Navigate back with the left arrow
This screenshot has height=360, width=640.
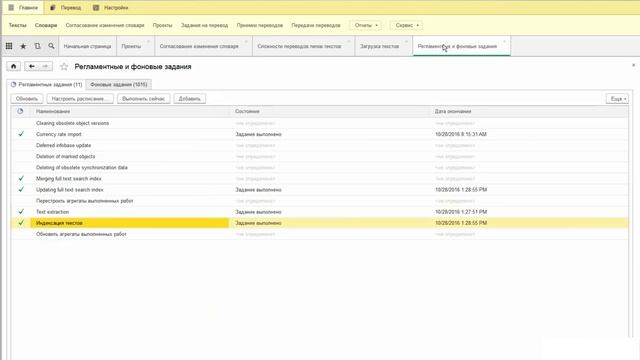pyautogui.click(x=32, y=66)
